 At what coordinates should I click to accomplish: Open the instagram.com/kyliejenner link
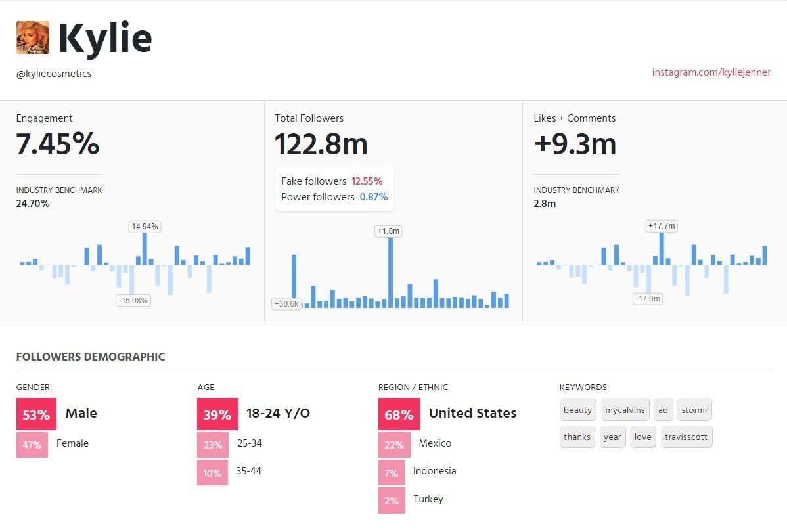[x=711, y=72]
